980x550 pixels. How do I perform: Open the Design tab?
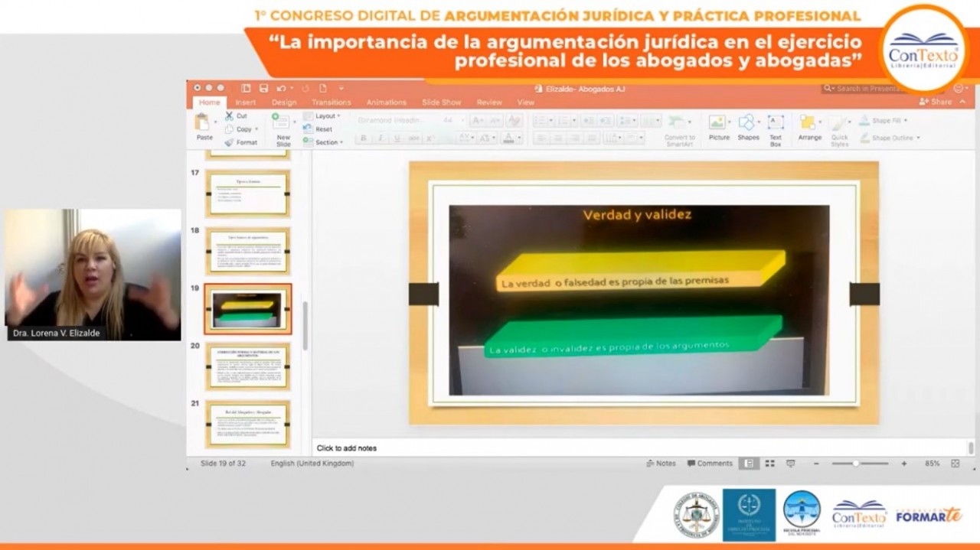point(284,103)
